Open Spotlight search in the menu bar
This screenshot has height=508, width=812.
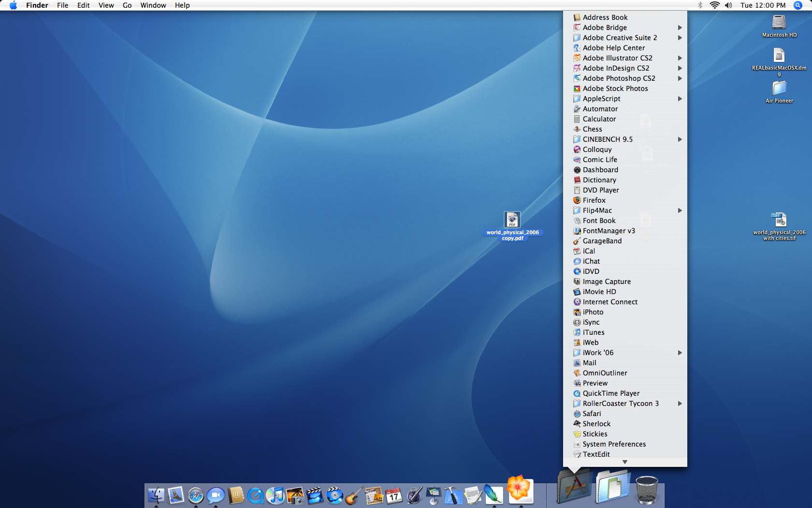pyautogui.click(x=798, y=5)
